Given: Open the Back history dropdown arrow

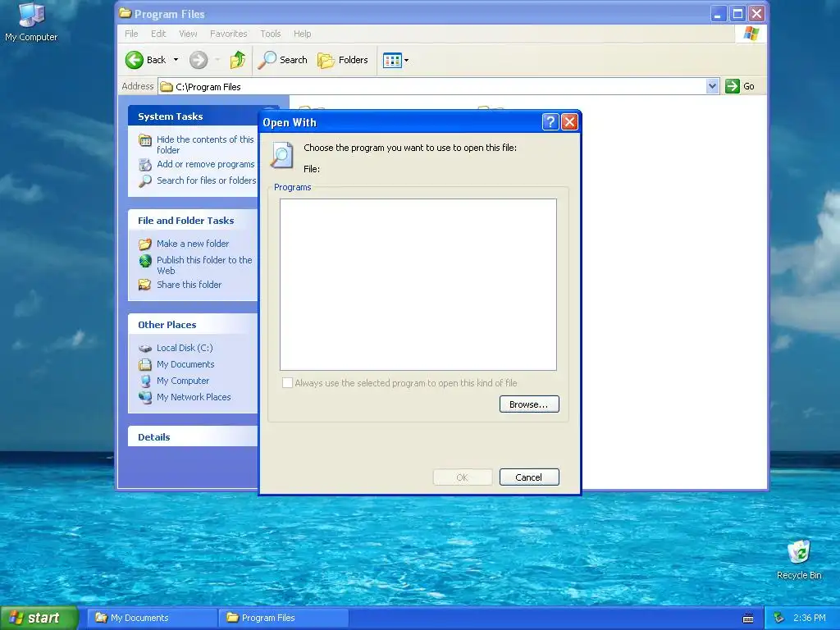Looking at the screenshot, I should (x=176, y=60).
